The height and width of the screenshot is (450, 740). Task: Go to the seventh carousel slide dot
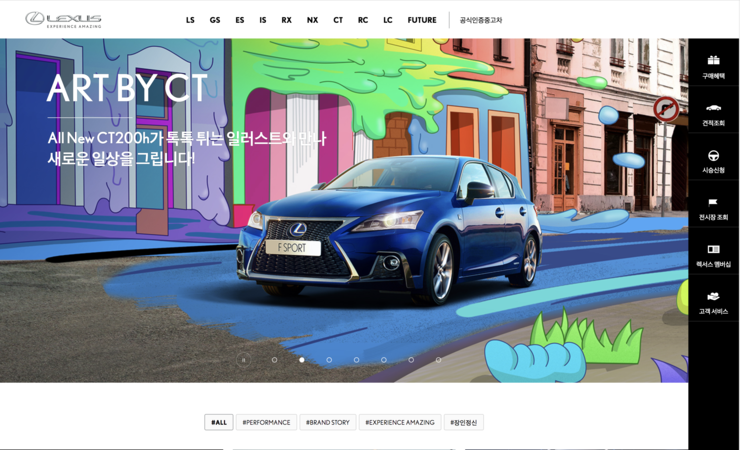coord(438,360)
